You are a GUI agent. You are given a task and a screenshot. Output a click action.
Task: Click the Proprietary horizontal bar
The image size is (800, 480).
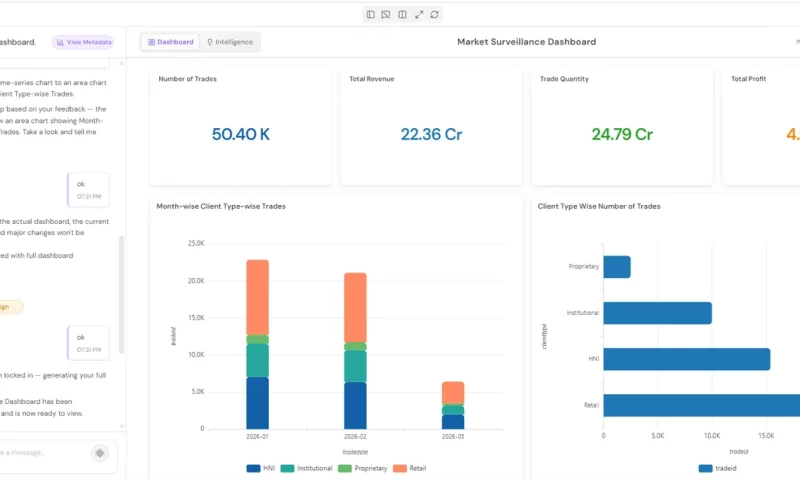[x=617, y=267]
